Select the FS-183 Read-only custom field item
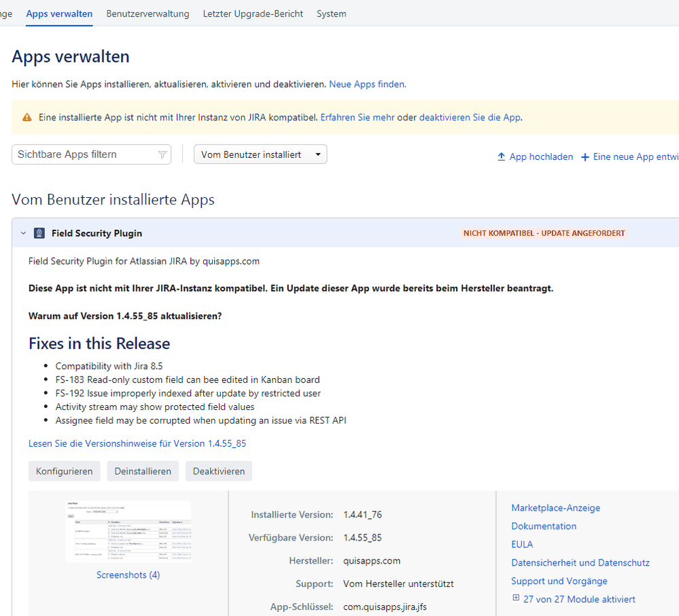Screen dimensions: 679x616 (188, 379)
